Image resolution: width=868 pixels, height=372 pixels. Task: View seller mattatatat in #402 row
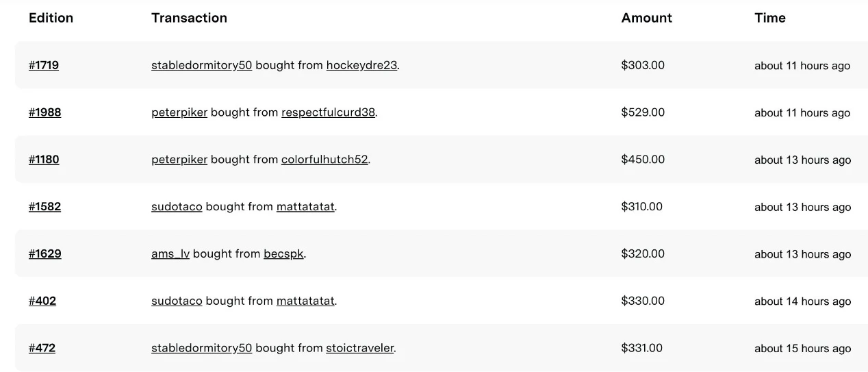click(x=305, y=301)
